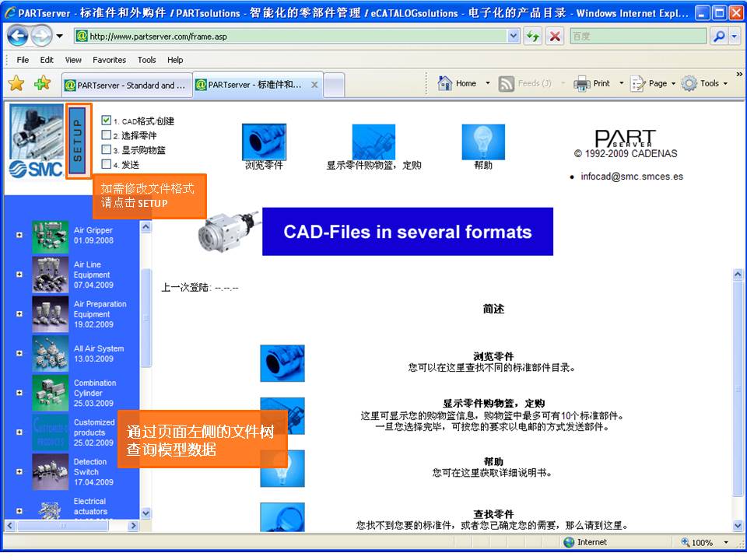Select the All Air System thumbnail
Viewport: 747px width, 560px height.
click(x=50, y=354)
